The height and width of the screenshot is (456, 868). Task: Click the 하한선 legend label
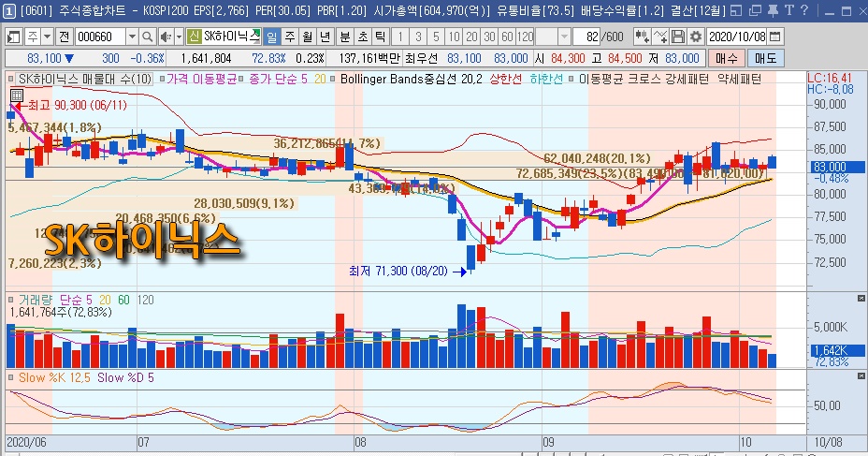[x=546, y=80]
